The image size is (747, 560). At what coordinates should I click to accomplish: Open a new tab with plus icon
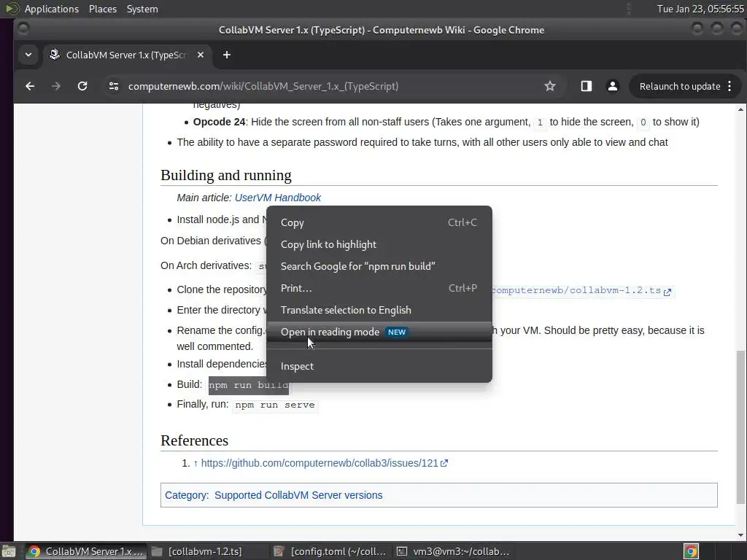click(227, 55)
